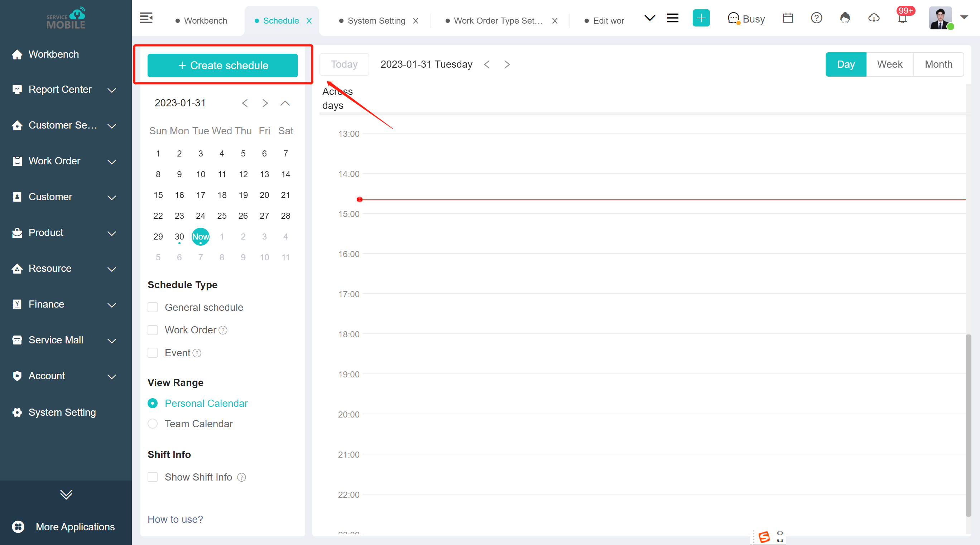Click the day schedule vertical scrollbar
980x545 pixels.
[968, 425]
